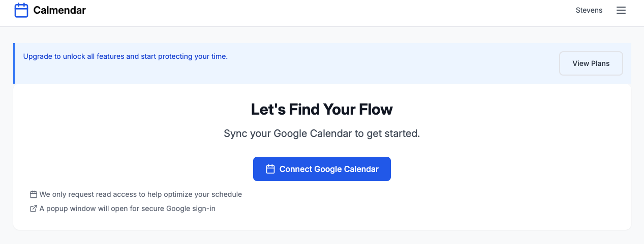The image size is (644, 244).
Task: Open the hamburger menu icon
Action: click(x=621, y=10)
